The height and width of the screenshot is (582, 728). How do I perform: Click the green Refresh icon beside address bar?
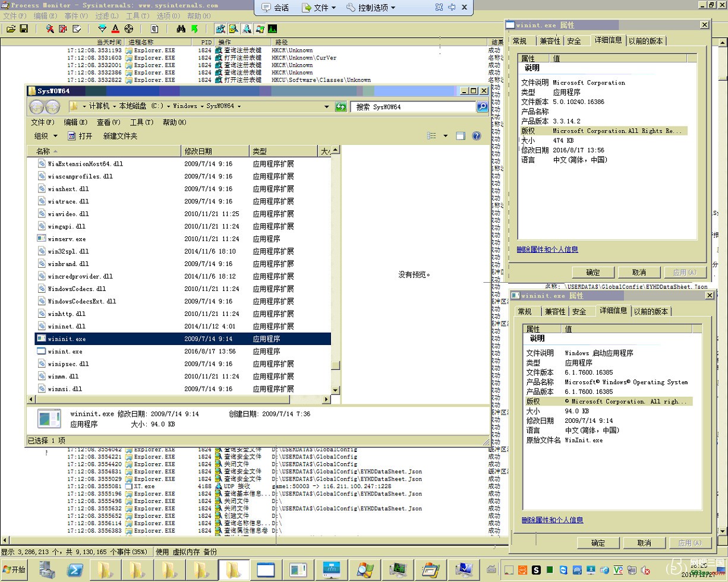pos(341,106)
